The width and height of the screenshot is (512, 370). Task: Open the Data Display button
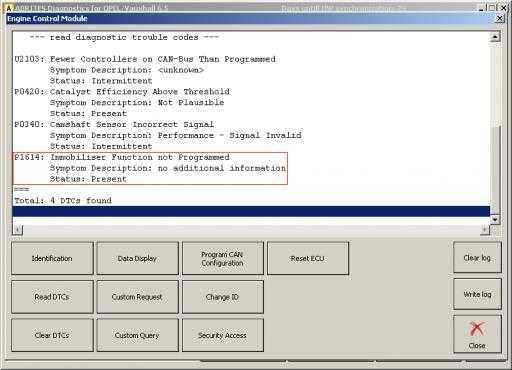(137, 258)
